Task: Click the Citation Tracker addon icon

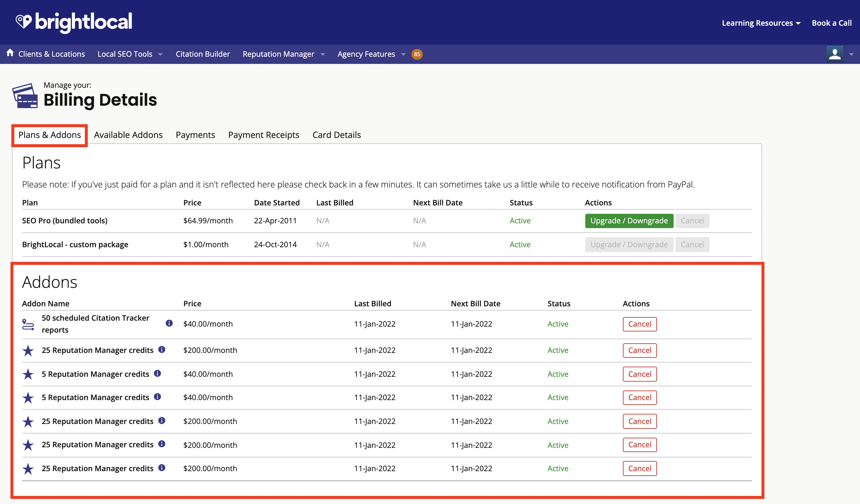Action: tap(28, 324)
